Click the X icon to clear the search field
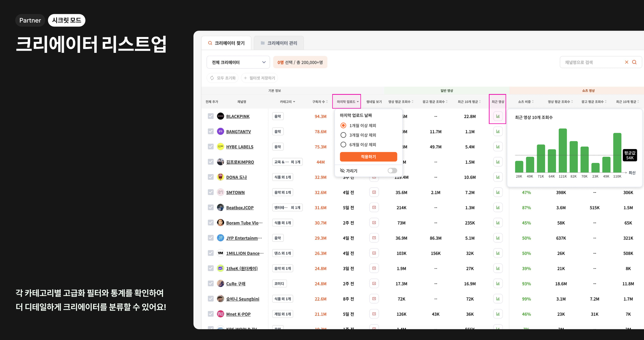 [627, 62]
